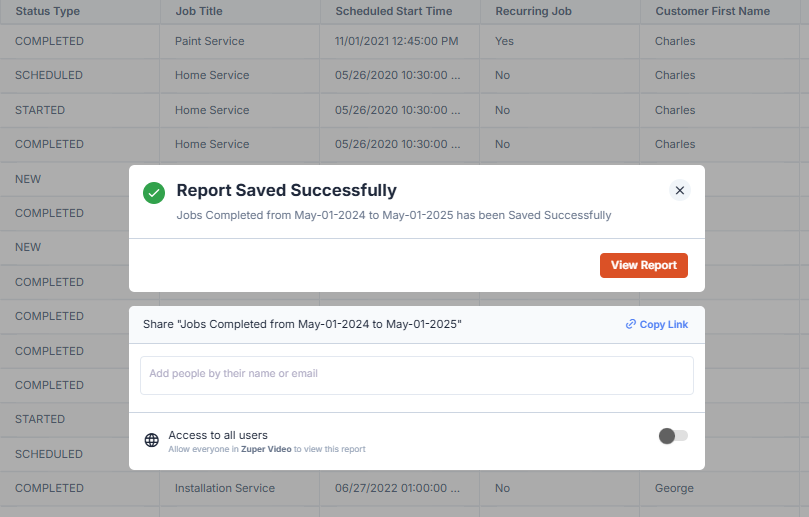Click the Share report title text

[x=302, y=324]
